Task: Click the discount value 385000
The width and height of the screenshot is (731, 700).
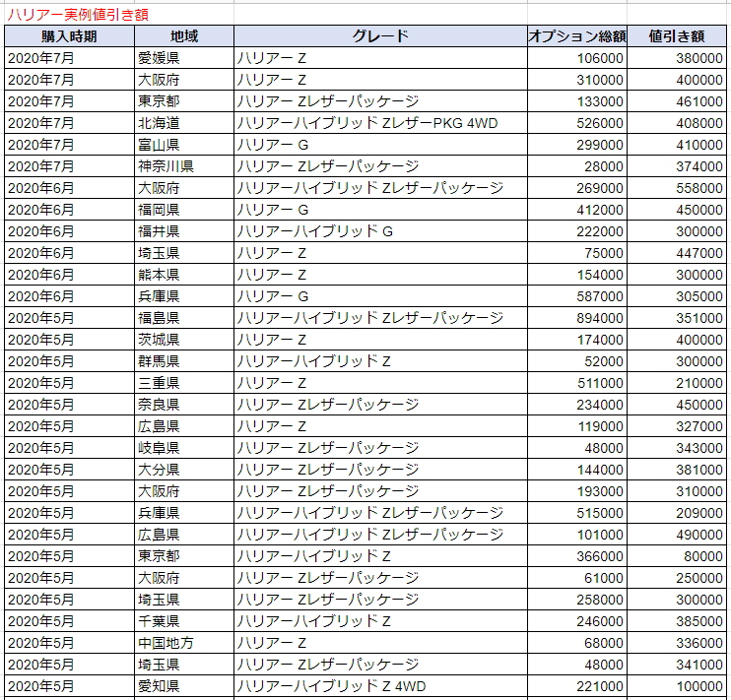Action: pyautogui.click(x=677, y=621)
